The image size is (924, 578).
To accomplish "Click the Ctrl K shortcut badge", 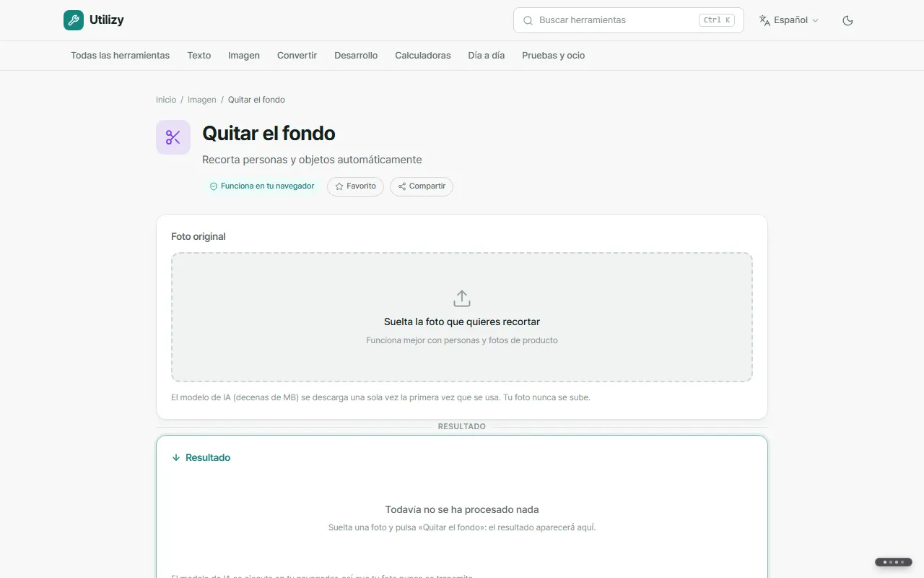I will [717, 20].
